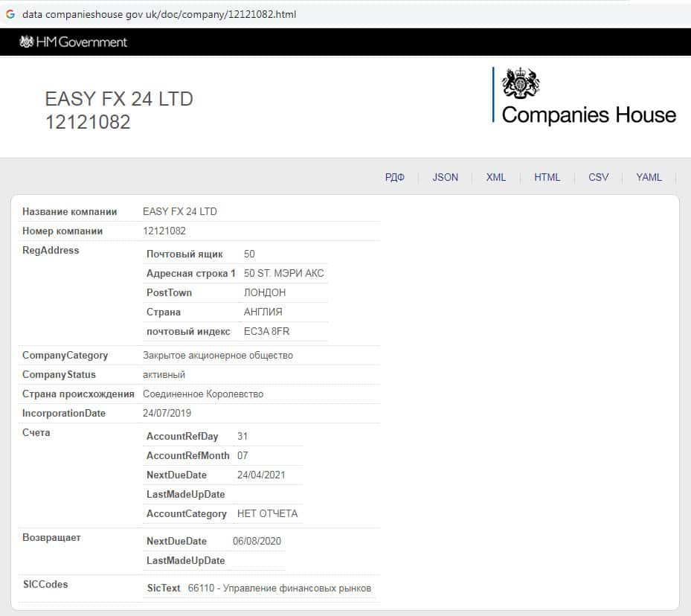691x616 pixels.
Task: Click the CompanyCategory label
Action: click(65, 355)
